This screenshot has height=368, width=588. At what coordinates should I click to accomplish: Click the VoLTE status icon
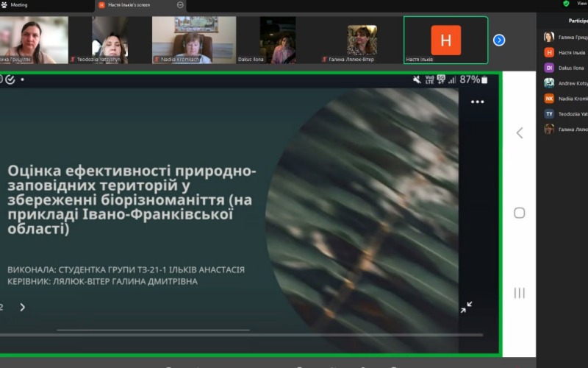click(429, 79)
